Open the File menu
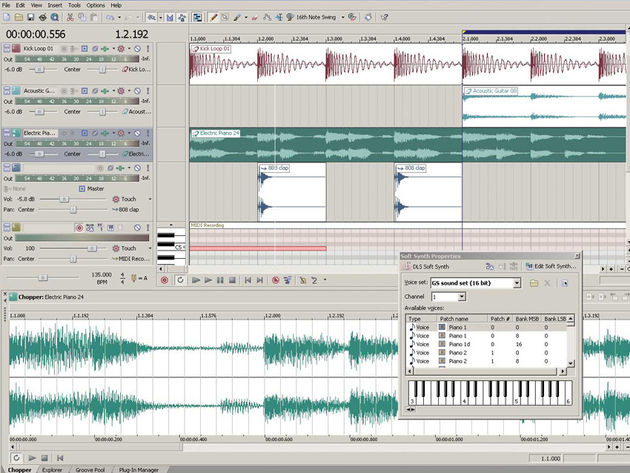 [x=6, y=5]
